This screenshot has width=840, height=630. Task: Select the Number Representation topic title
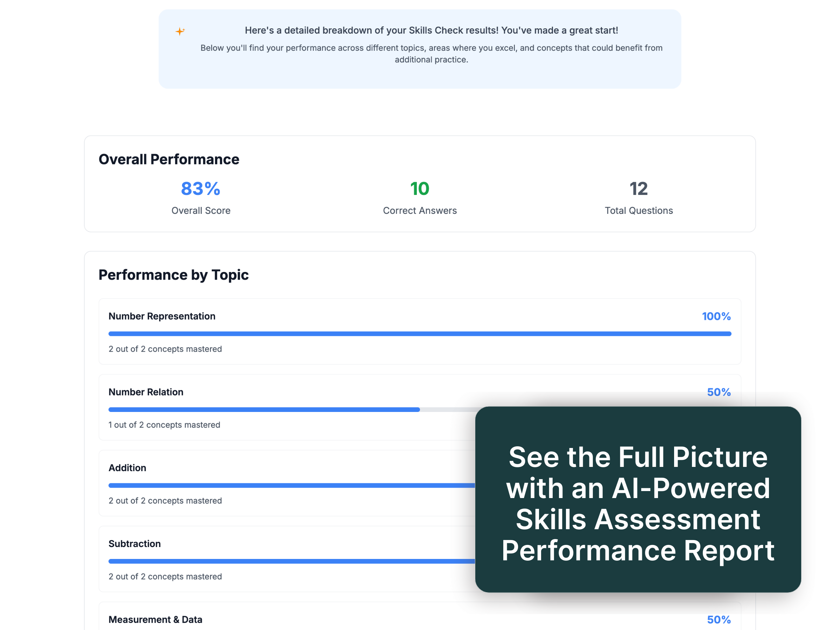(x=162, y=316)
